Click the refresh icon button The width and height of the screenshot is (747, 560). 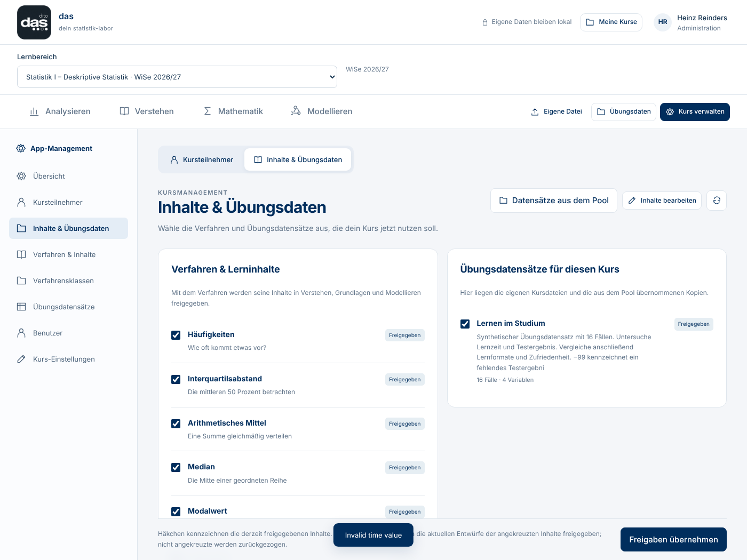717,201
